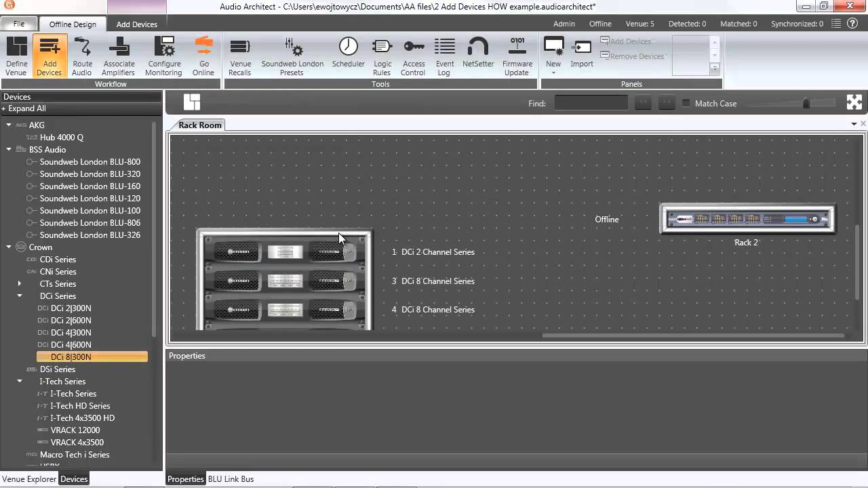This screenshot has height=488, width=868.
Task: Click Expand All in Devices panel
Action: pos(24,108)
